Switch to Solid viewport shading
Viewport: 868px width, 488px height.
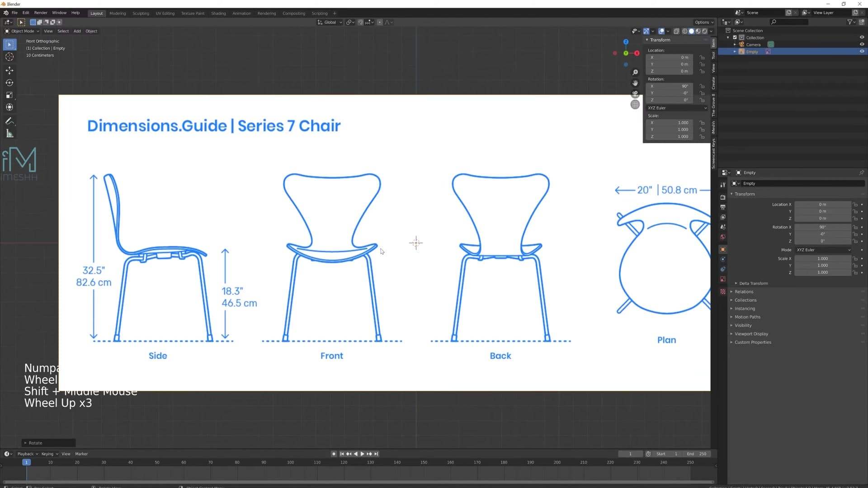[x=691, y=31]
